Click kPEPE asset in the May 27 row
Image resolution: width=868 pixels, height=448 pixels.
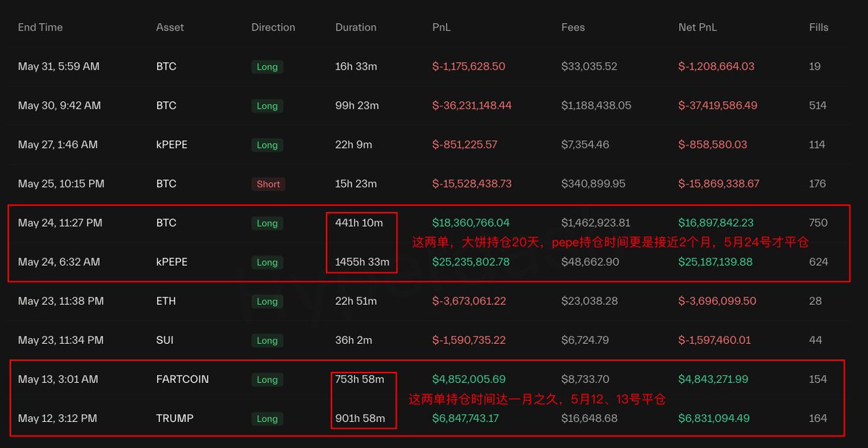point(172,144)
